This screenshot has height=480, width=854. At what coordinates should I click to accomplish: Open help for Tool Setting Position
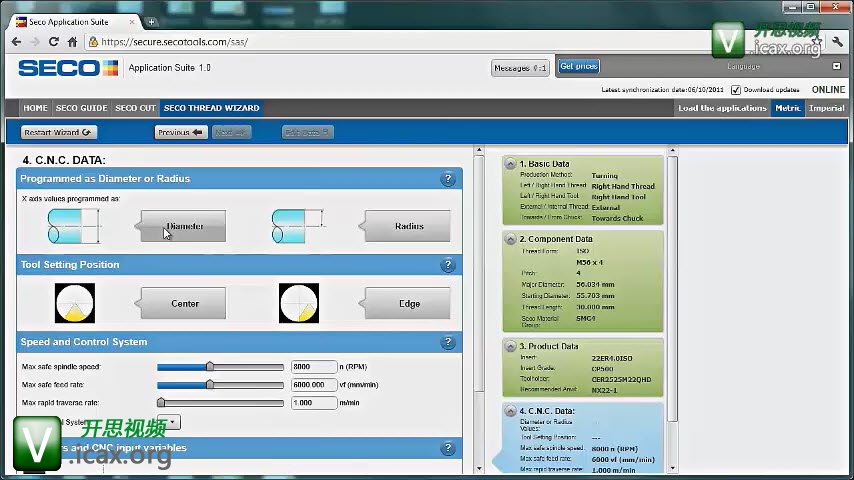pos(449,265)
